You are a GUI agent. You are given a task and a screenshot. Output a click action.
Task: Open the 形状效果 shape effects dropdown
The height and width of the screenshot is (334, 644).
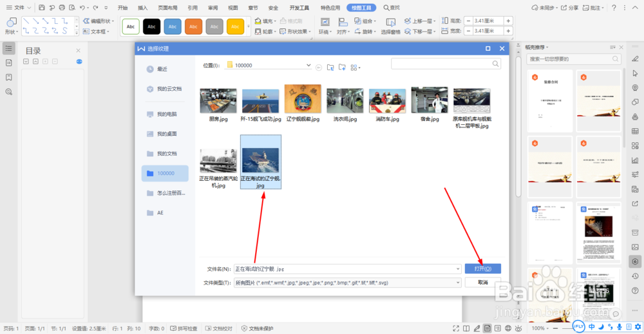pos(296,31)
